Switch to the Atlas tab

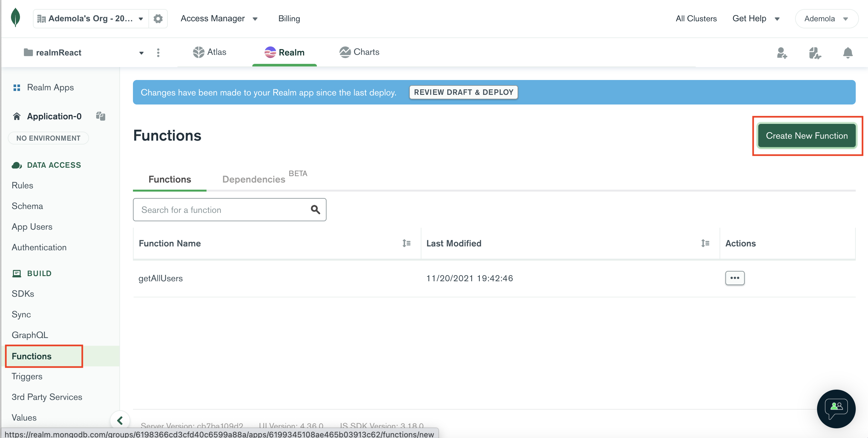coord(210,52)
